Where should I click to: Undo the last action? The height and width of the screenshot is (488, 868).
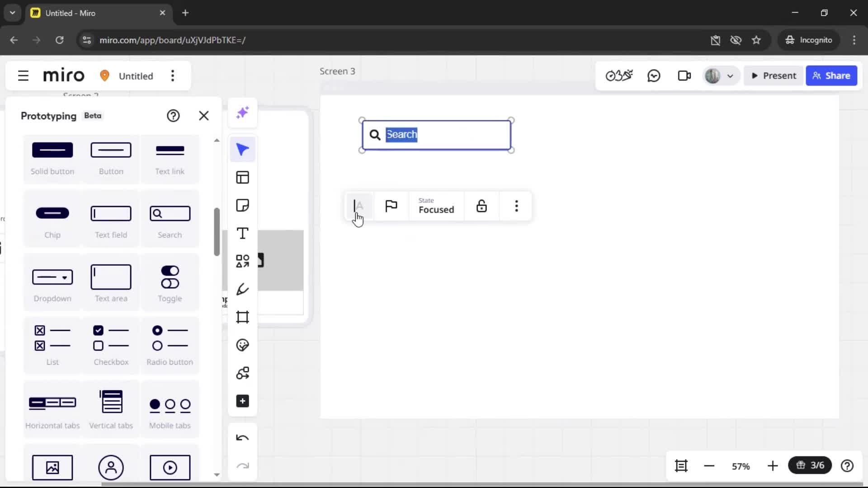(x=243, y=438)
